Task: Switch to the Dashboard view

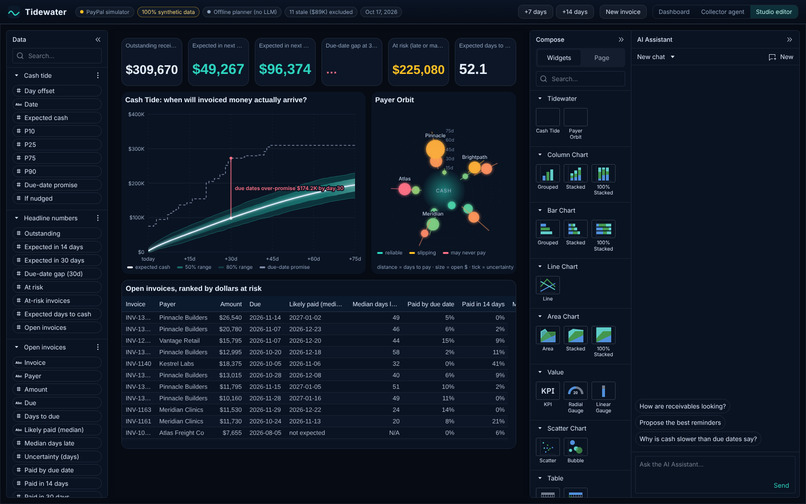Action: (x=674, y=12)
